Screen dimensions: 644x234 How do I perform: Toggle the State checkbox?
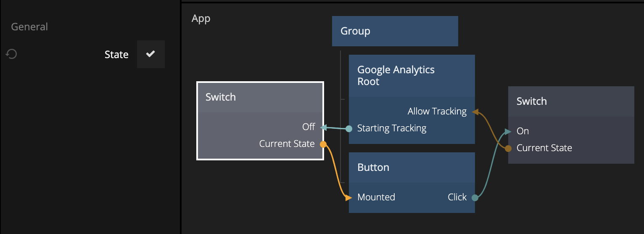(150, 54)
